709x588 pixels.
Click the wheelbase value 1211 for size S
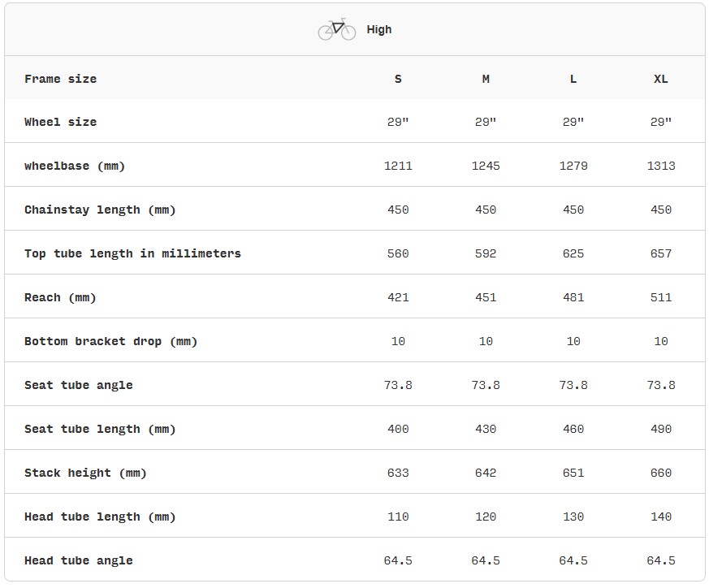tap(398, 166)
